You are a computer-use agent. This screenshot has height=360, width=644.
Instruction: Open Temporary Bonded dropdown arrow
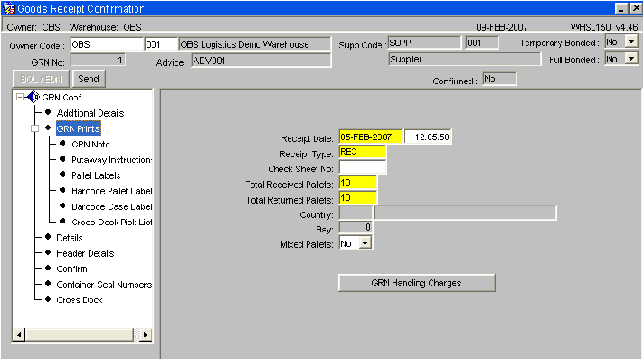coord(631,42)
